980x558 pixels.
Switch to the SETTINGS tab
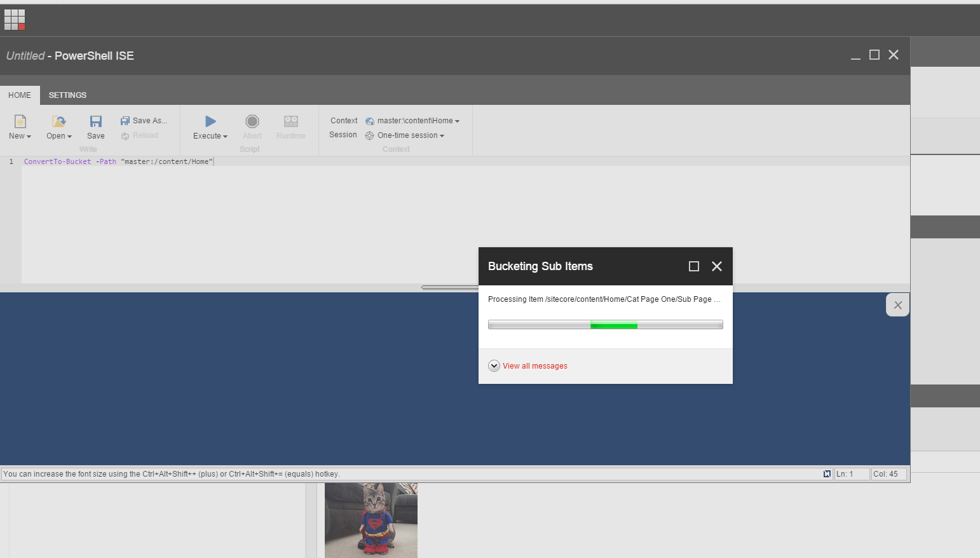tap(67, 95)
